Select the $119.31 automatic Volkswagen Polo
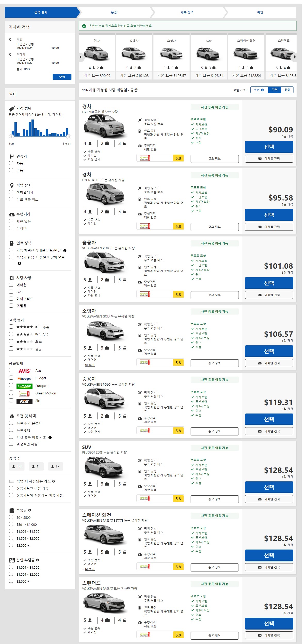 coord(269,419)
